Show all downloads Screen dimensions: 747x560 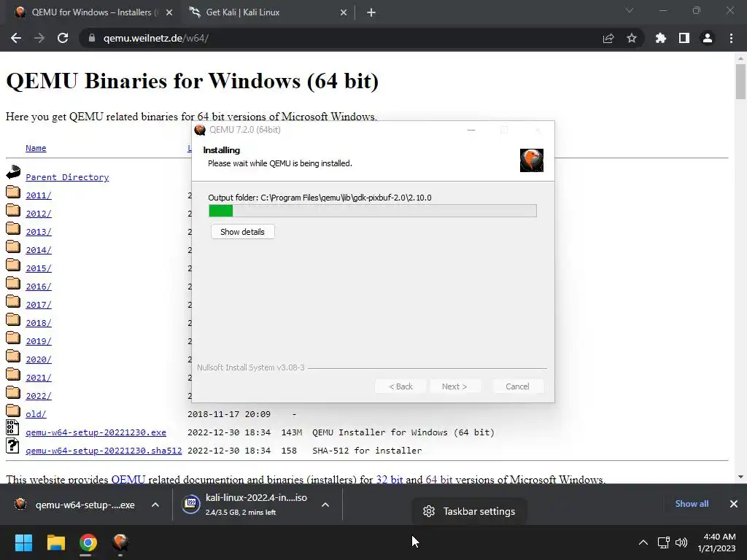(x=692, y=504)
